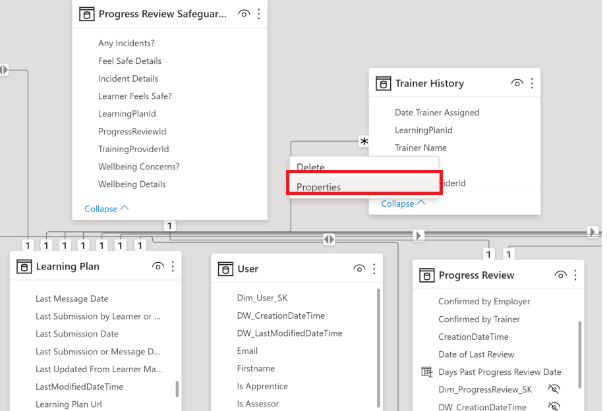
Task: Select the Any Incidents? field
Action: coord(126,43)
